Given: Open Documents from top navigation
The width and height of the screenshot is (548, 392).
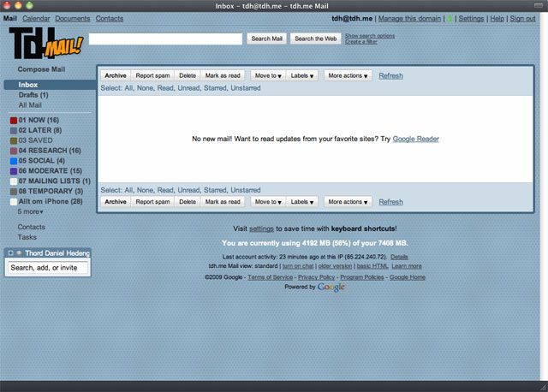Looking at the screenshot, I should point(72,19).
